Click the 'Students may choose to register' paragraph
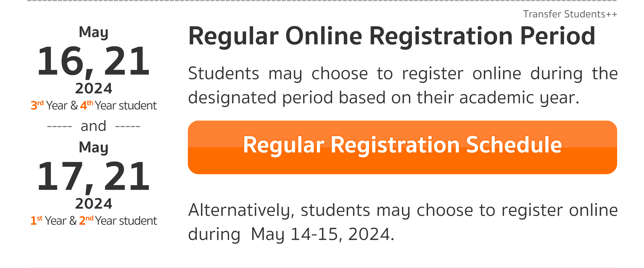The height and width of the screenshot is (268, 644). tap(402, 86)
